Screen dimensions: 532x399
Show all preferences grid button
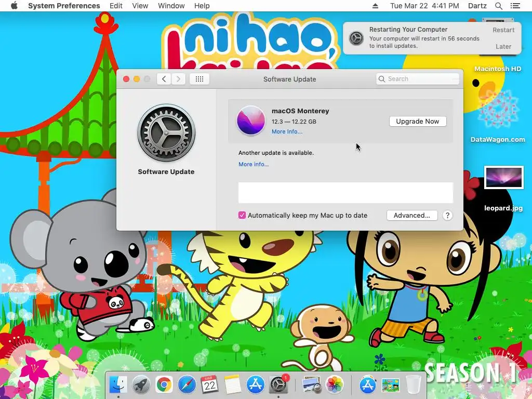click(x=199, y=79)
